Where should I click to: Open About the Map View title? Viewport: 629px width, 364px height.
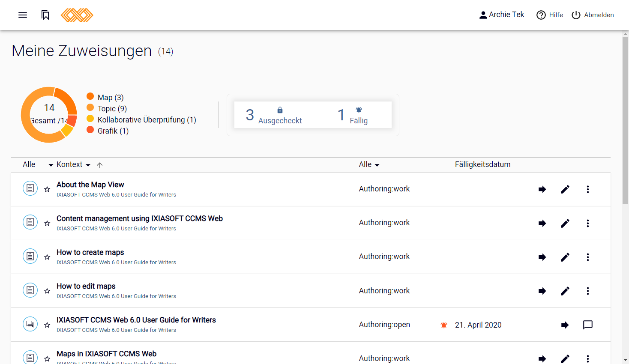[90, 185]
